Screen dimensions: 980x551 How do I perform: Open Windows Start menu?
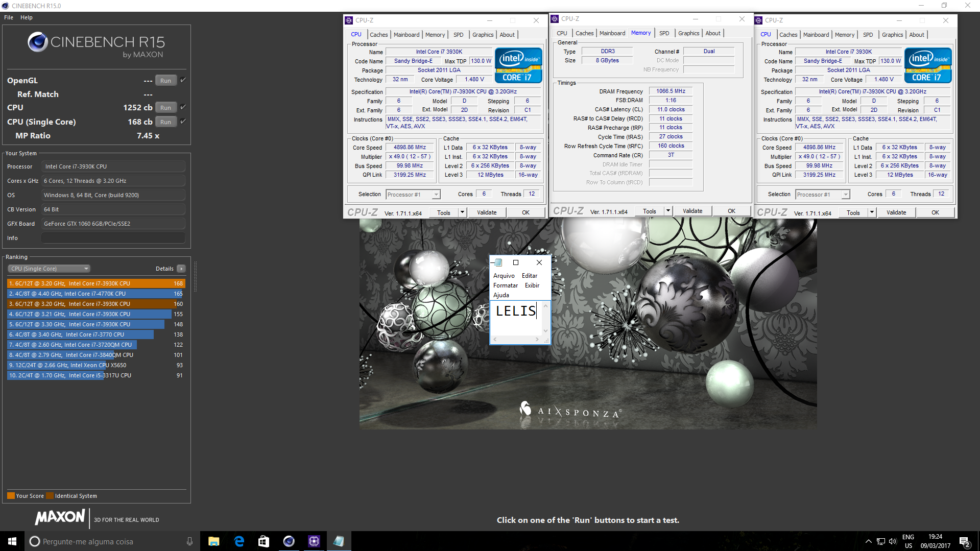(x=12, y=541)
